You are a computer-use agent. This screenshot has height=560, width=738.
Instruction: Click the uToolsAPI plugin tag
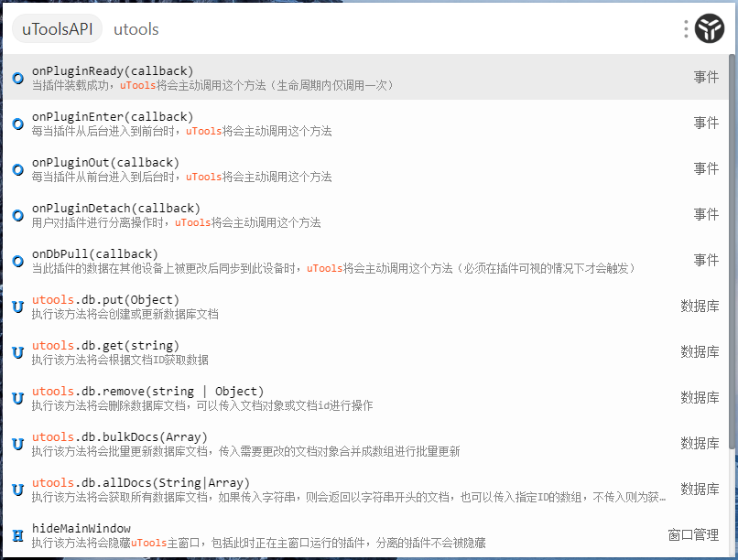(58, 28)
